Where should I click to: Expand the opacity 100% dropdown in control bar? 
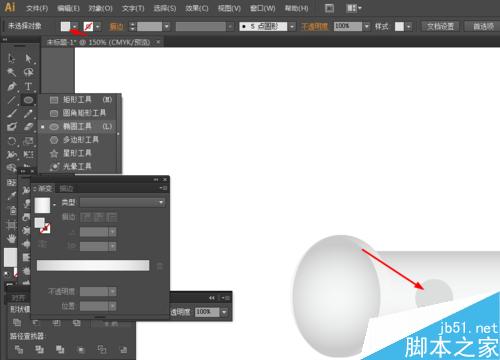tap(367, 26)
